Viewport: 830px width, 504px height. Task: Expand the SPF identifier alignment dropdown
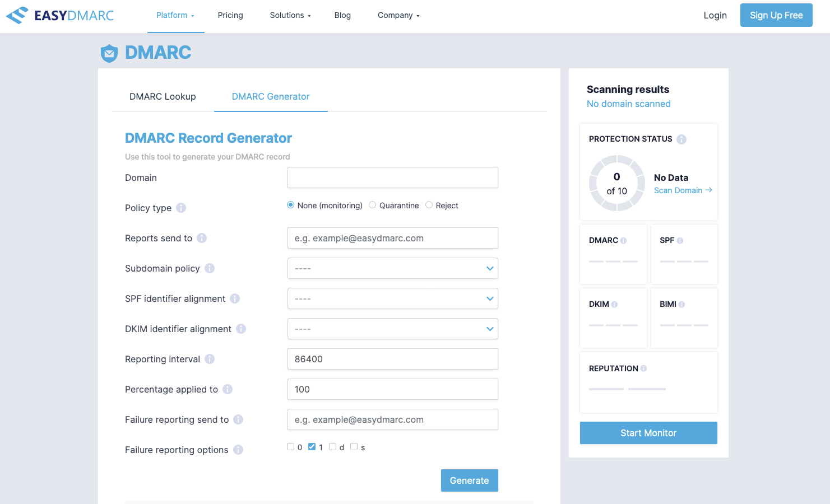point(392,298)
